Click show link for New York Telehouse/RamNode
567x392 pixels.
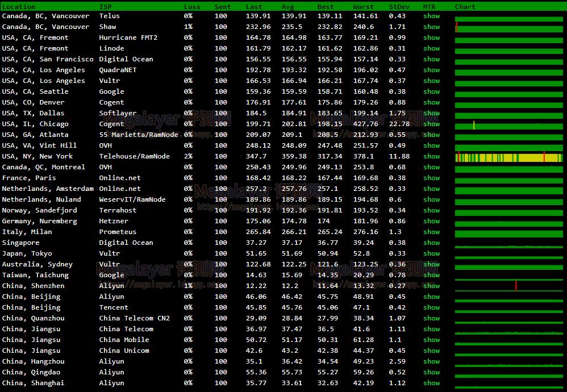[431, 156]
